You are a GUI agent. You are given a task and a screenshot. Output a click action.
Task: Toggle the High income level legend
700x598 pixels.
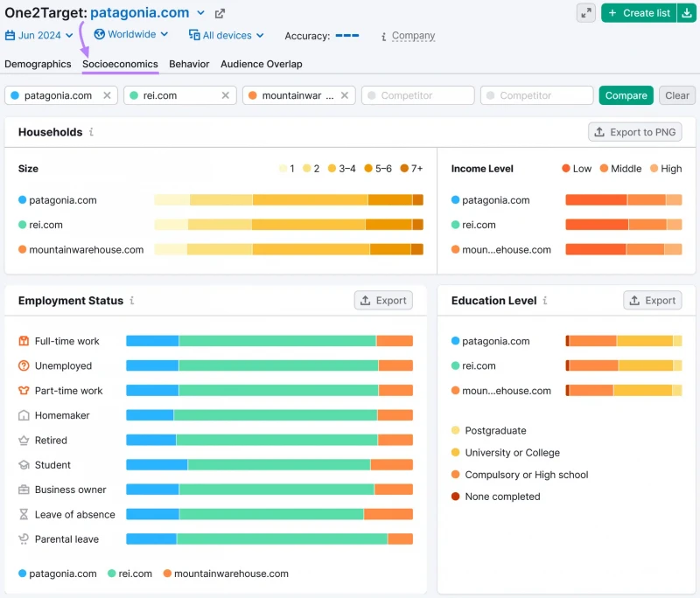tap(666, 169)
